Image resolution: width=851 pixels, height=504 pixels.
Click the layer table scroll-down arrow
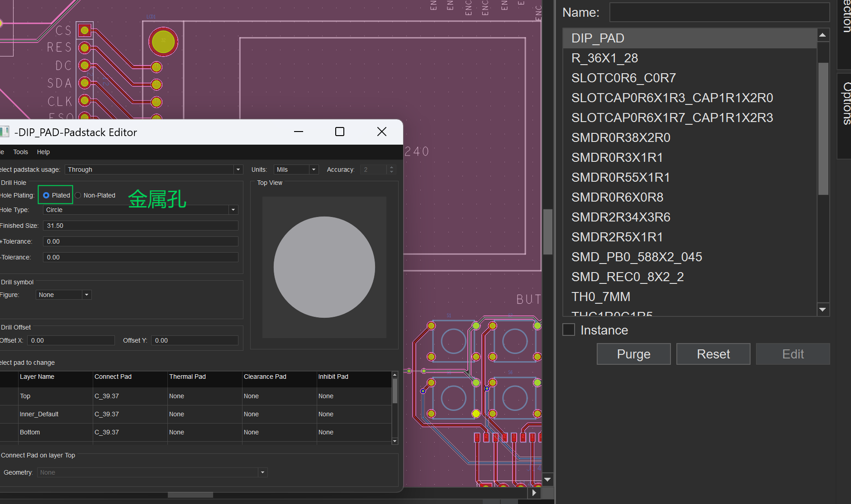coord(395,441)
